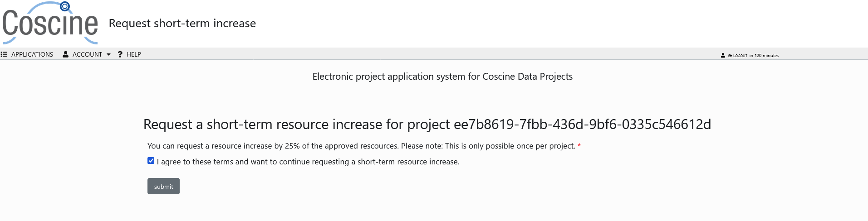Open the APPLICATIONS menu label

pyautogui.click(x=32, y=54)
